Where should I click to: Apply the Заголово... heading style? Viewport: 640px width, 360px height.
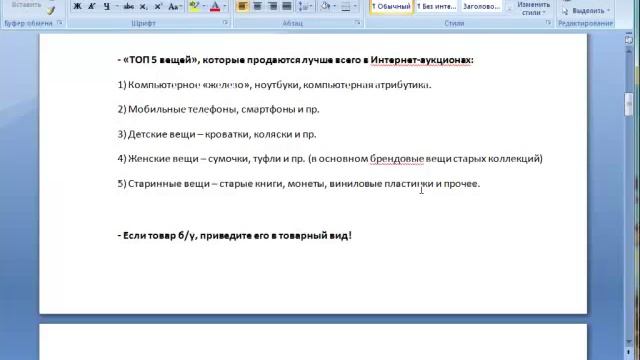coord(481,7)
